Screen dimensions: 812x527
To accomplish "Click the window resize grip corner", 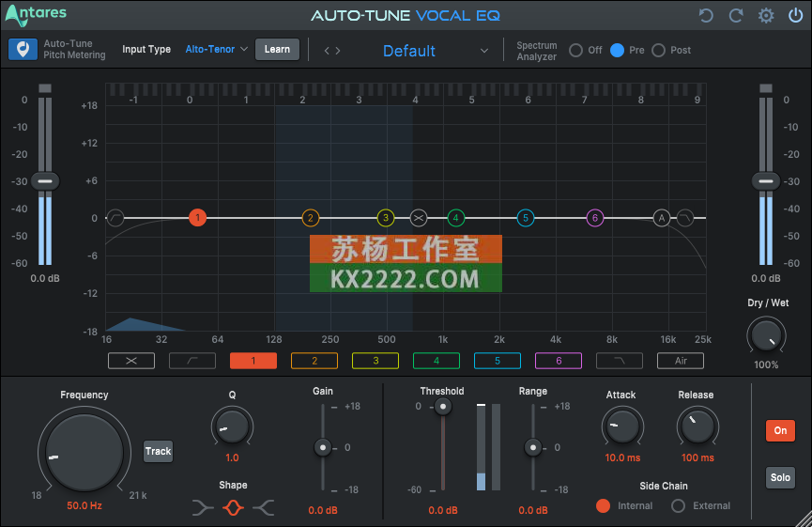I will point(804,519).
